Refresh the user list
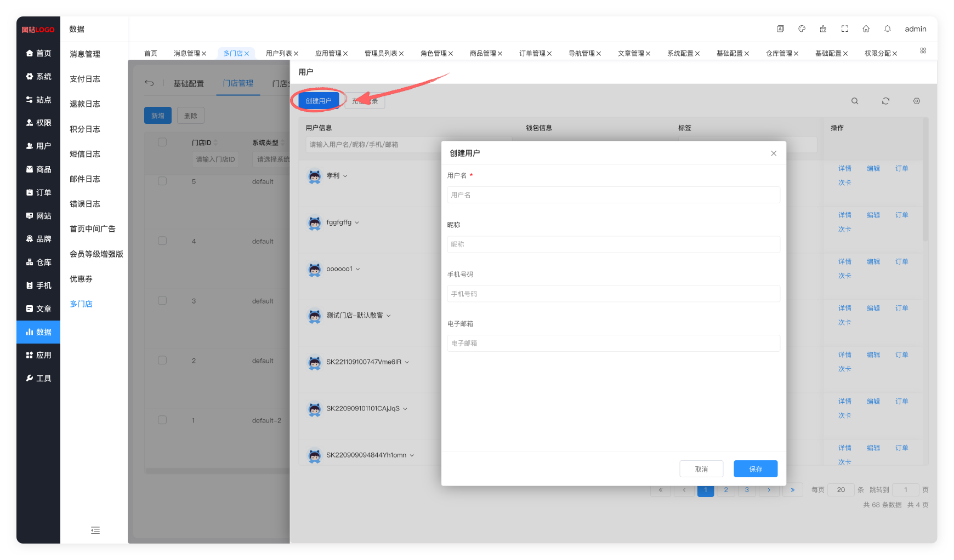The image size is (954, 560). coord(885,101)
